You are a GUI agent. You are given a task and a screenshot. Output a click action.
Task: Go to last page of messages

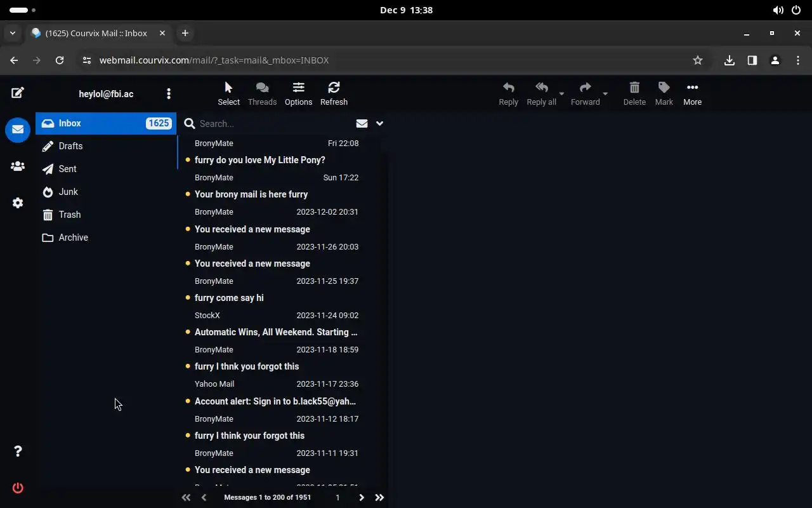click(379, 497)
